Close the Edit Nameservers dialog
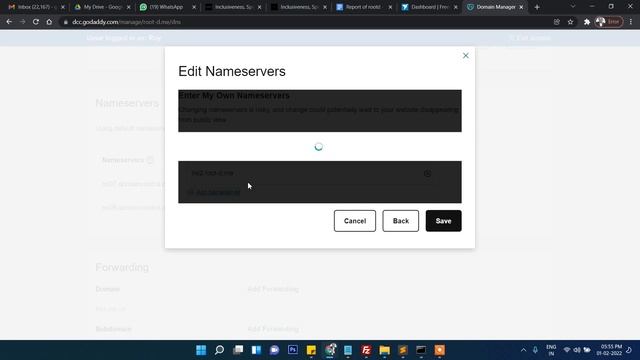This screenshot has width=640, height=360. pyautogui.click(x=465, y=56)
